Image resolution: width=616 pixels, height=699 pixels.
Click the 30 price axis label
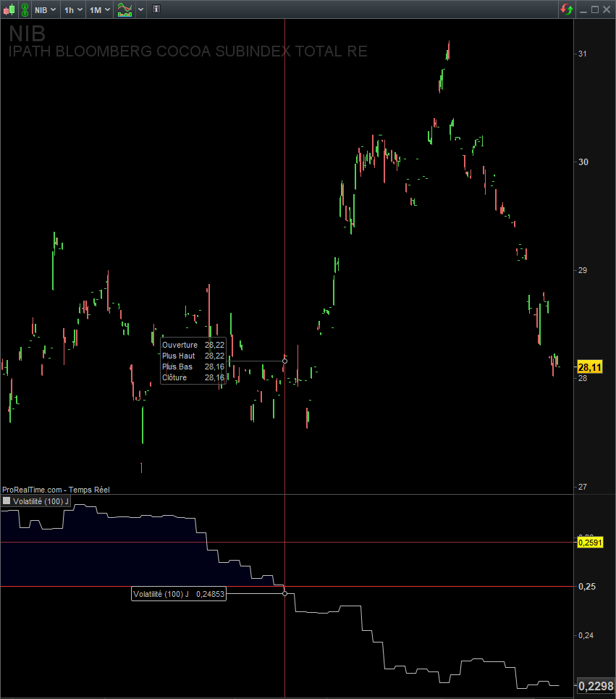pyautogui.click(x=583, y=162)
